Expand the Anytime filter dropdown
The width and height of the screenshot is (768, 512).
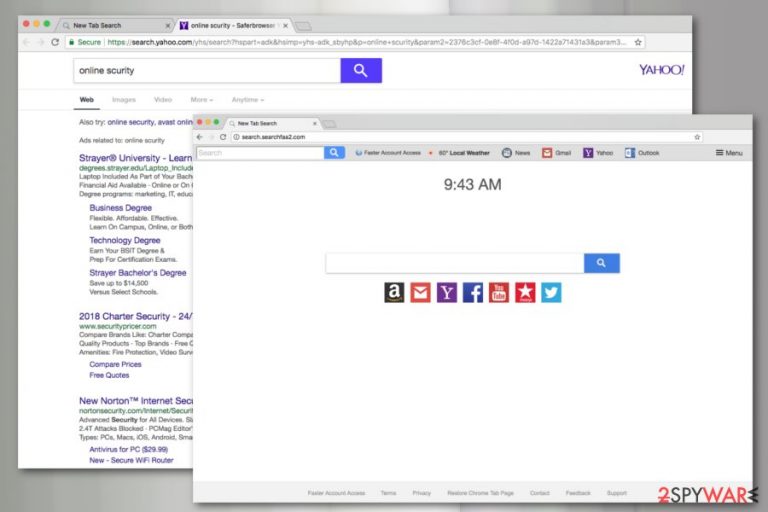(x=248, y=99)
